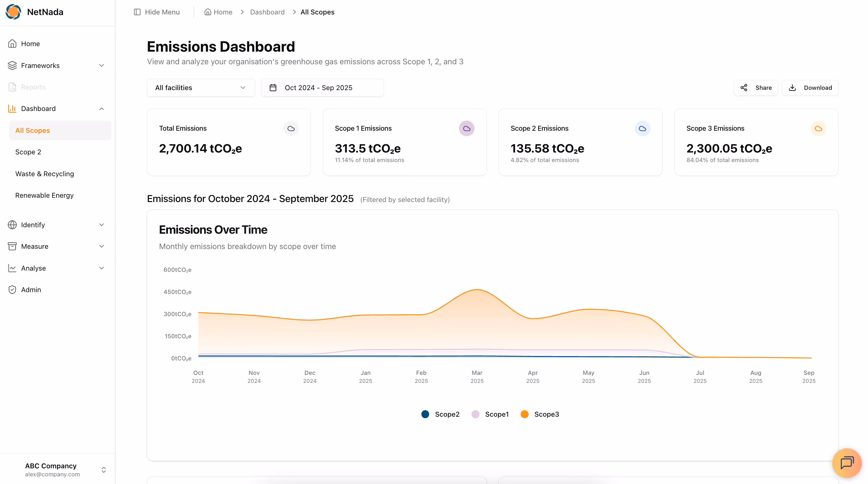Toggle Scope3 series in chart legend
The image size is (868, 484).
tap(539, 414)
